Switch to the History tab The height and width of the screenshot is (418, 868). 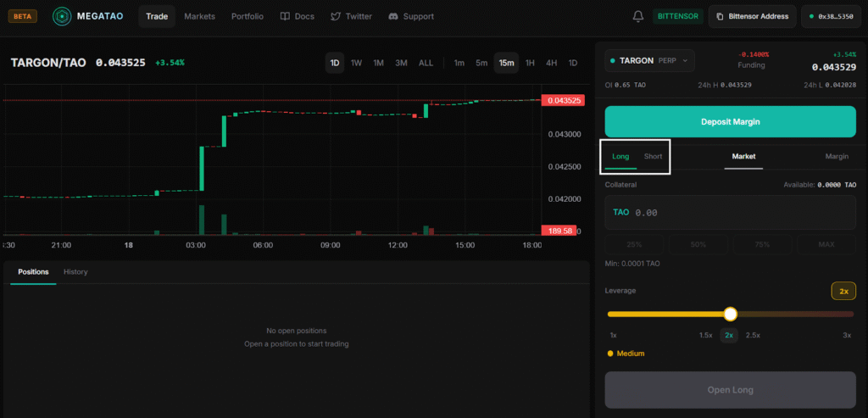(x=75, y=271)
